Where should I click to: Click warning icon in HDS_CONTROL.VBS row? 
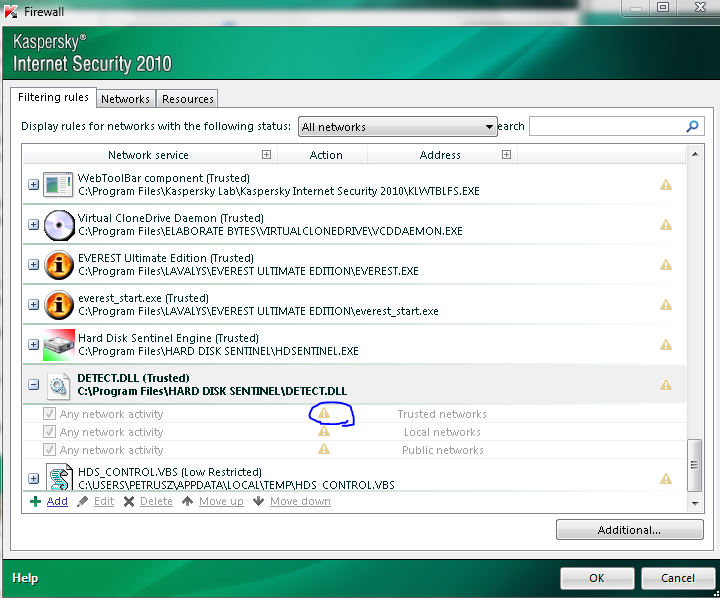(x=666, y=479)
